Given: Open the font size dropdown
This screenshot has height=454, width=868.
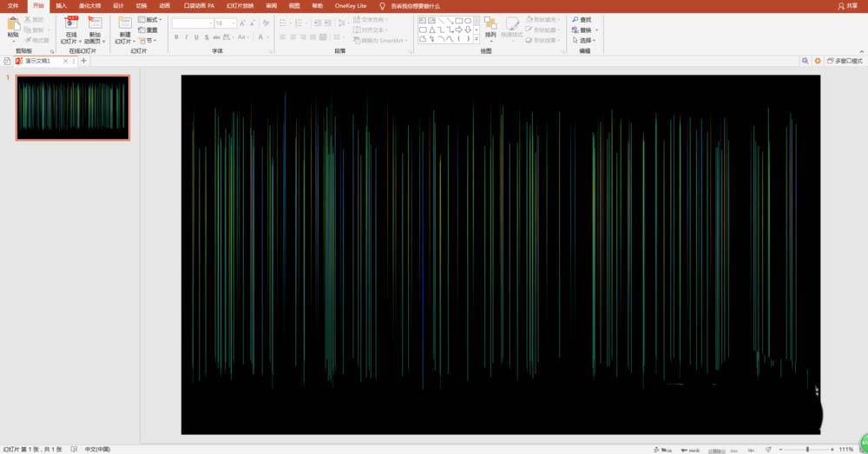Looking at the screenshot, I should click(x=233, y=23).
